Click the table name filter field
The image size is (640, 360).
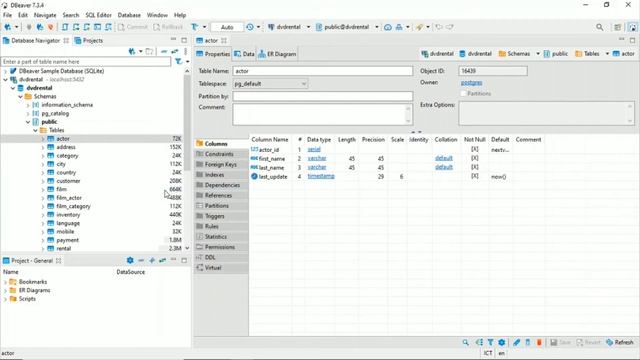86,61
